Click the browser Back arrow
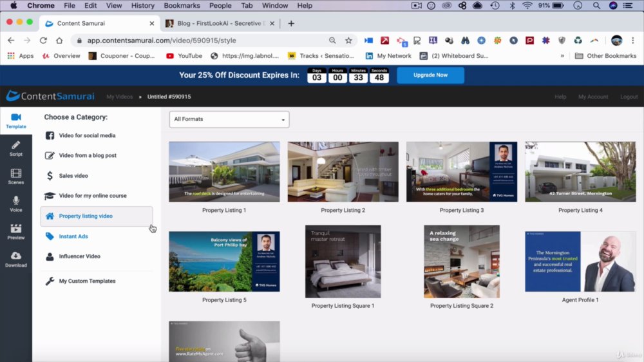The width and height of the screenshot is (644, 362). (11, 41)
